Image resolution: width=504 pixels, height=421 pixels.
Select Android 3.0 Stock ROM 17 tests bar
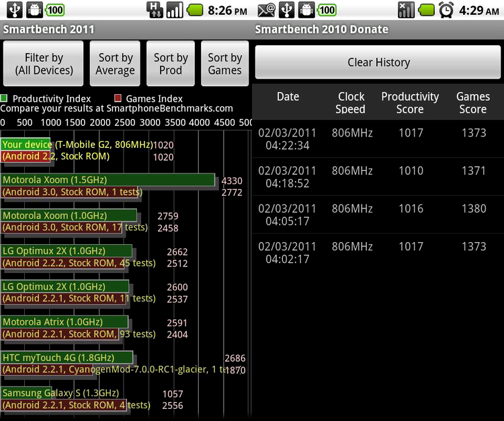tap(61, 227)
